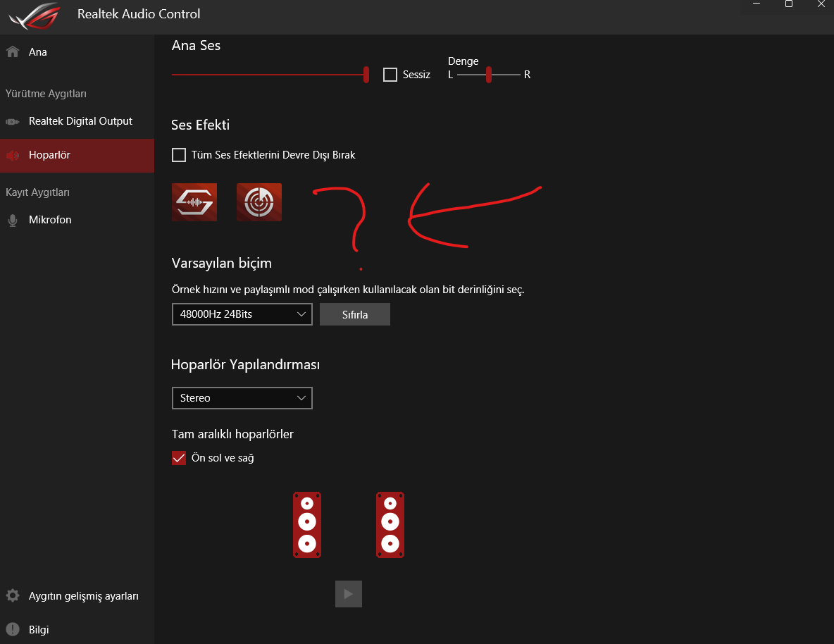Maximize the Realtek Audio Control window
This screenshot has height=644, width=834.
point(789,4)
